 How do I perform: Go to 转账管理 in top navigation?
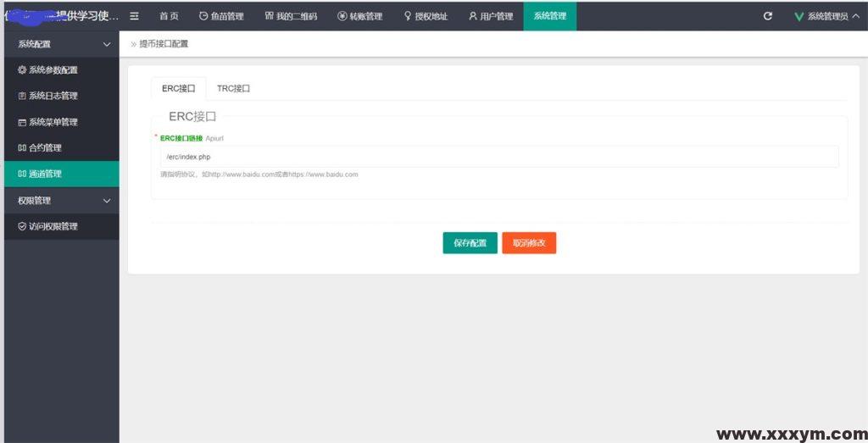(x=359, y=16)
